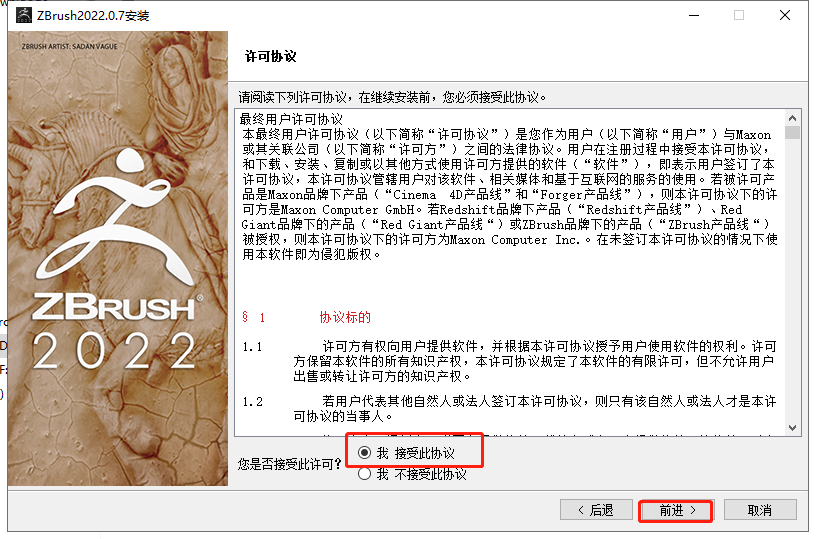Click the 前进 > button to proceed
The image size is (816, 539).
point(676,510)
